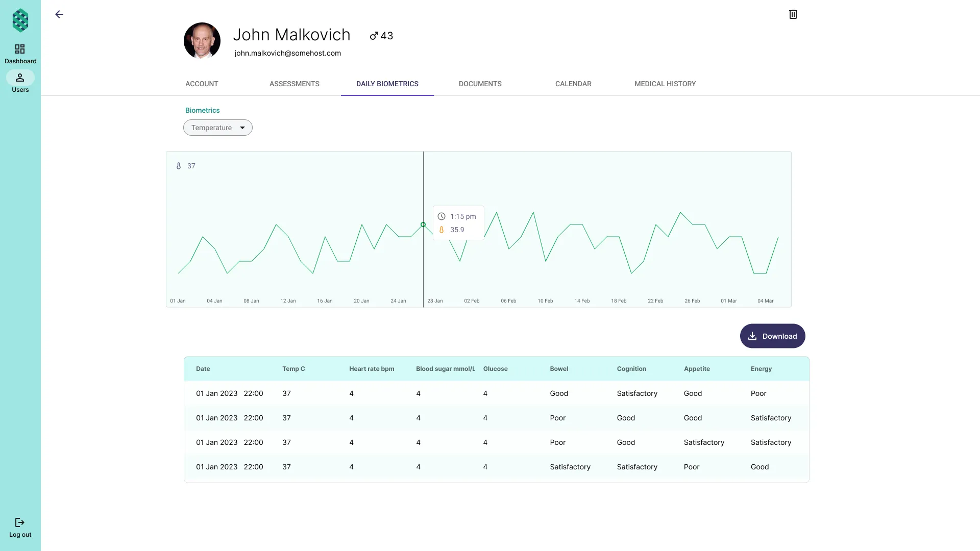Click the john.malkovich@somehost.com email
Screen dimensions: 980x551
[288, 53]
